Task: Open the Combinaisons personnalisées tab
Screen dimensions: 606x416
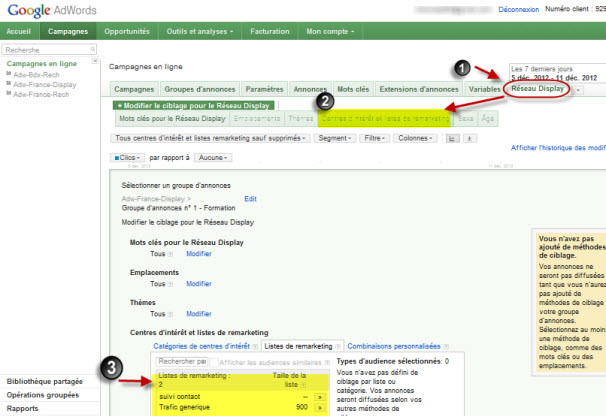Action: 394,346
